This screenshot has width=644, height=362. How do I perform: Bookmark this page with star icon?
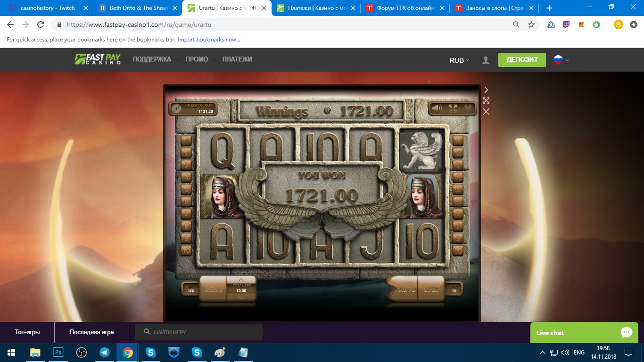tap(531, 25)
